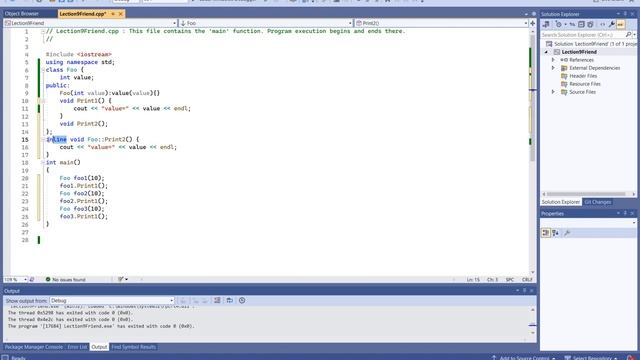Open the Find Symbol Results tab

(x=133, y=347)
